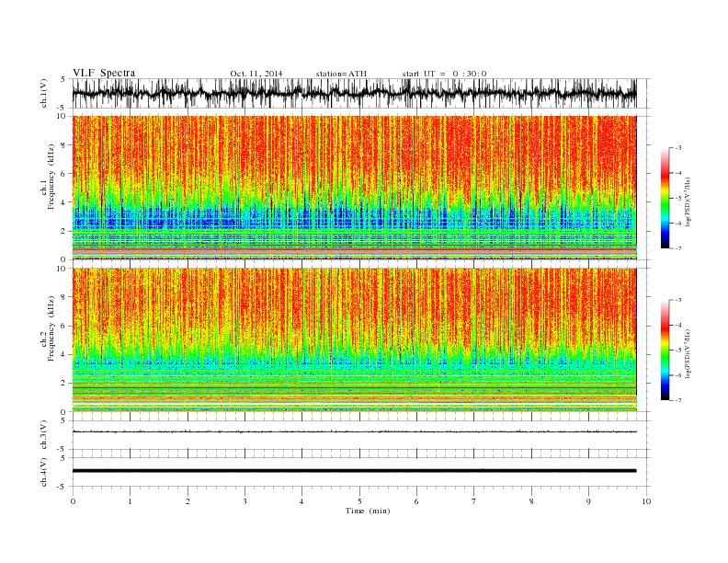Click the "2" kHz tick on ch.2 frequency axis

point(64,384)
